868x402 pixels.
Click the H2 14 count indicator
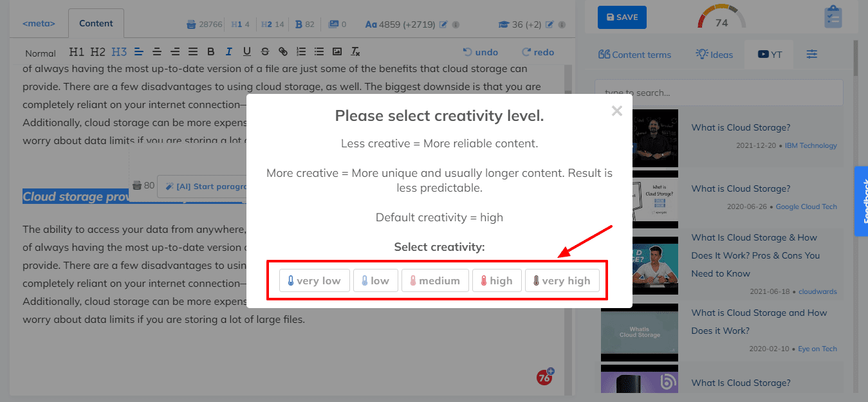273,24
